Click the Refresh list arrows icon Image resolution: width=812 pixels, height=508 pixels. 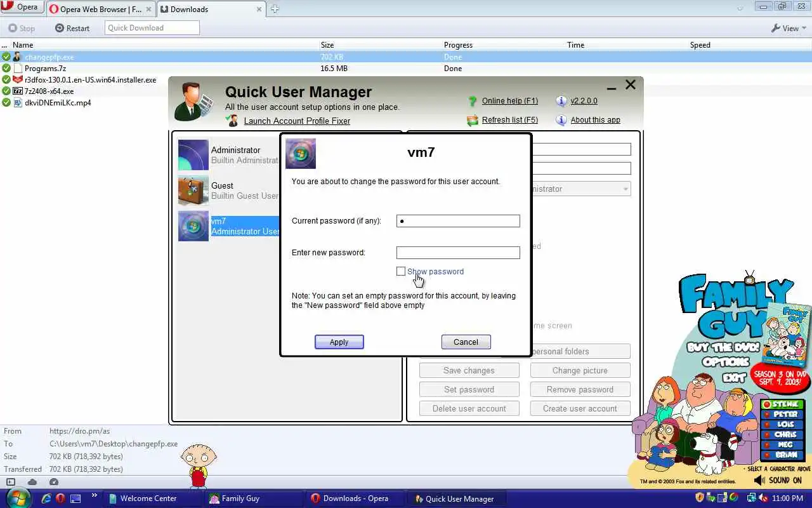tap(472, 120)
